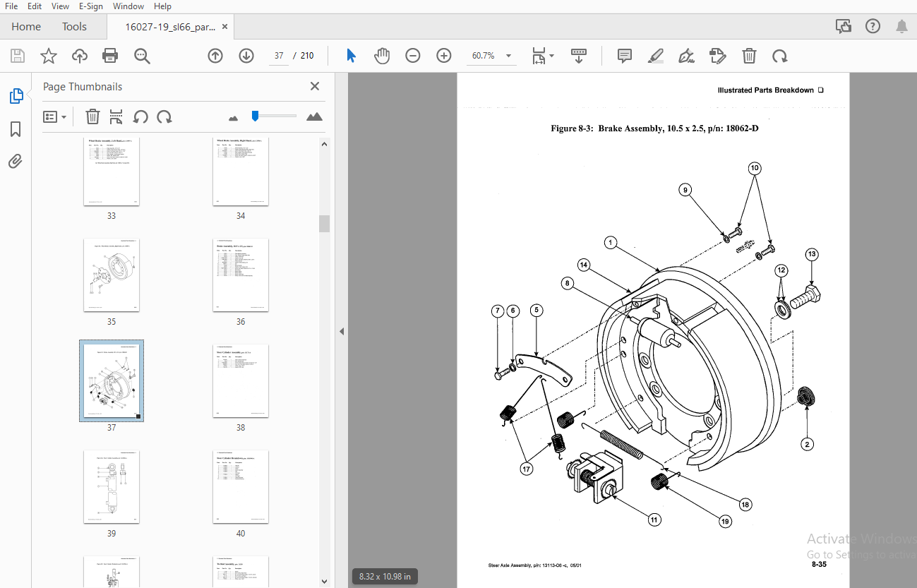Open the Help menu

coord(162,6)
